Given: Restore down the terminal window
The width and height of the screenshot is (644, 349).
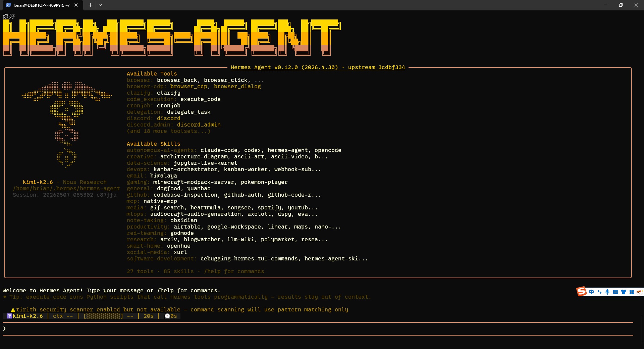Looking at the screenshot, I should [x=621, y=5].
